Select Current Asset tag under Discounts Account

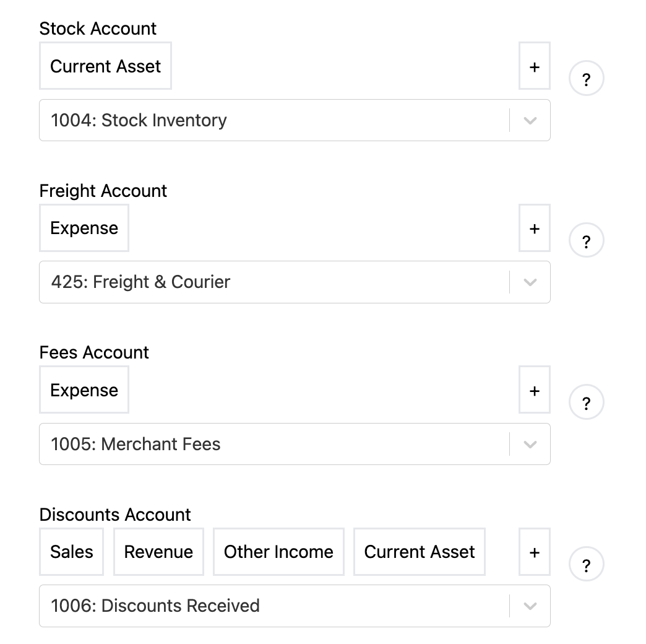[420, 552]
